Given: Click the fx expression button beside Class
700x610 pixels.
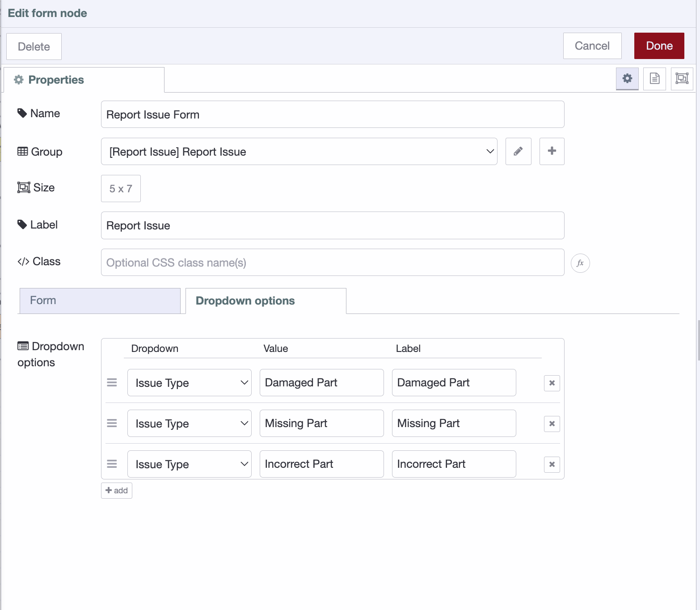Looking at the screenshot, I should coord(580,263).
